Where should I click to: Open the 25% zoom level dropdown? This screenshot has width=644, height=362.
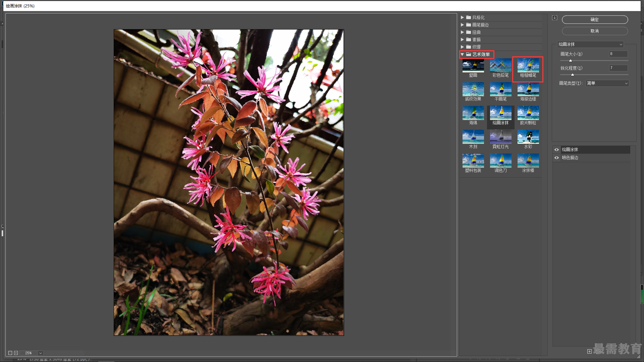click(40, 353)
